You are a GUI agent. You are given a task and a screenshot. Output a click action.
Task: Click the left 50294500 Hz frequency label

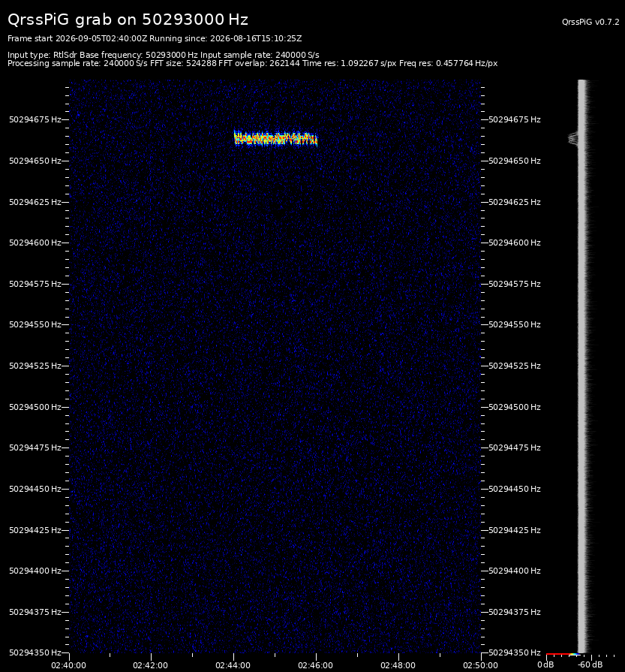pos(35,407)
